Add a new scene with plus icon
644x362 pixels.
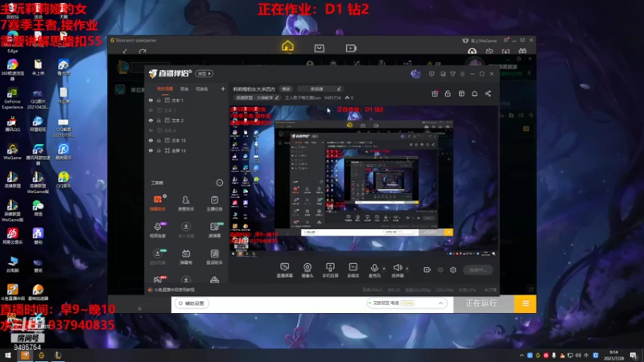[223, 88]
